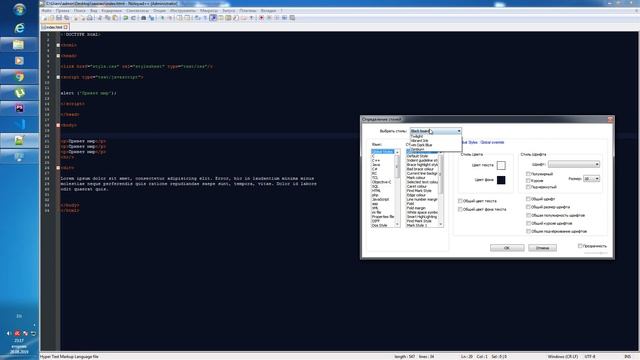Open the Поиск menu
The image size is (640, 360).
coord(80,11)
